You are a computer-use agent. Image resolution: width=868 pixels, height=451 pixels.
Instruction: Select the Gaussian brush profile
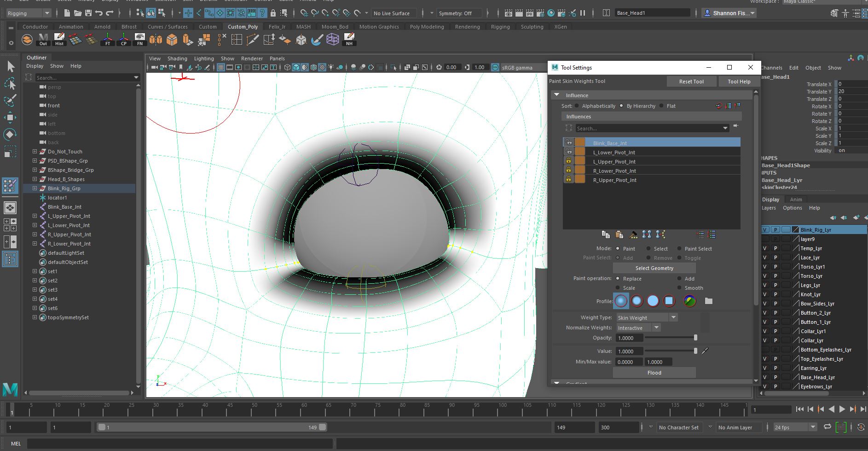point(621,301)
